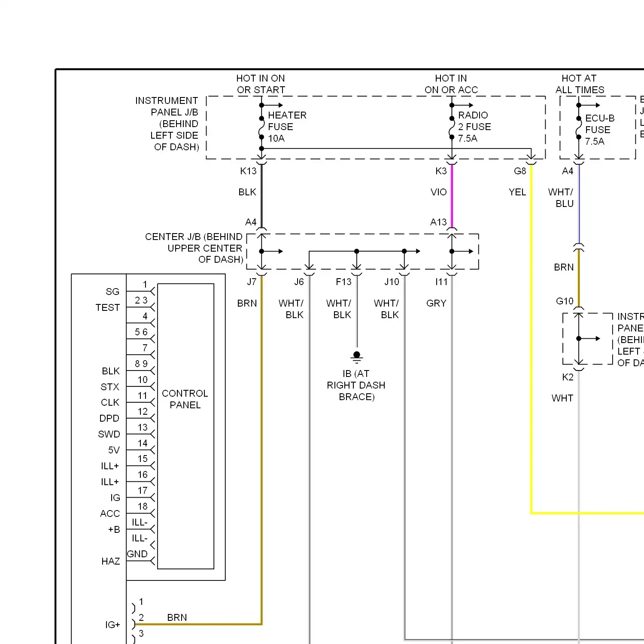Select the ACC pin label
The image size is (644, 644).
click(x=110, y=513)
